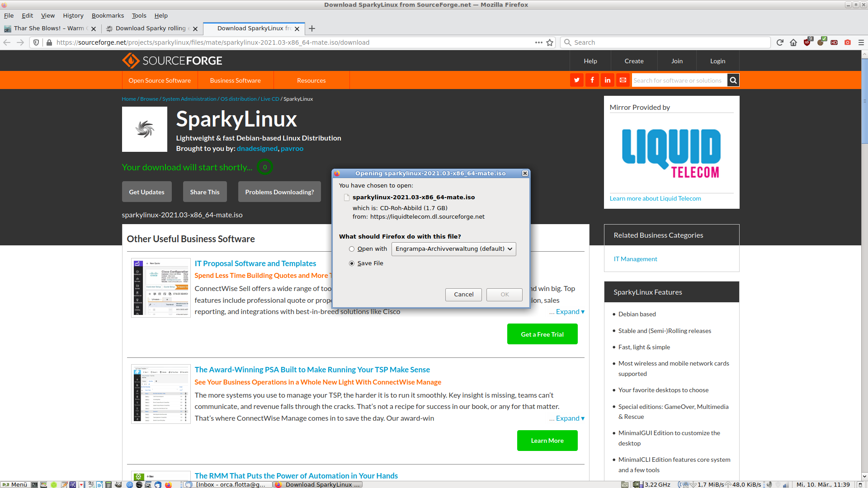This screenshot has height=488, width=868.
Task: Open page actions three-dot menu in URL bar
Action: tap(538, 42)
